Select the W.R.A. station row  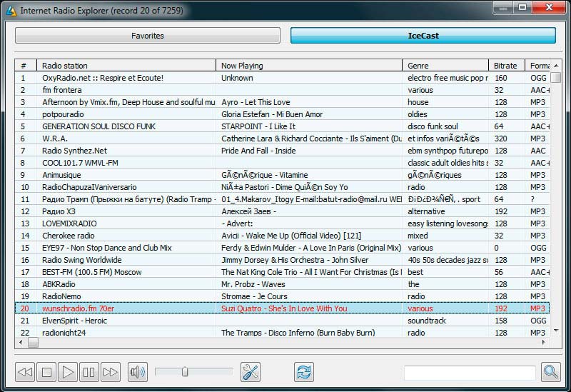(x=282, y=139)
